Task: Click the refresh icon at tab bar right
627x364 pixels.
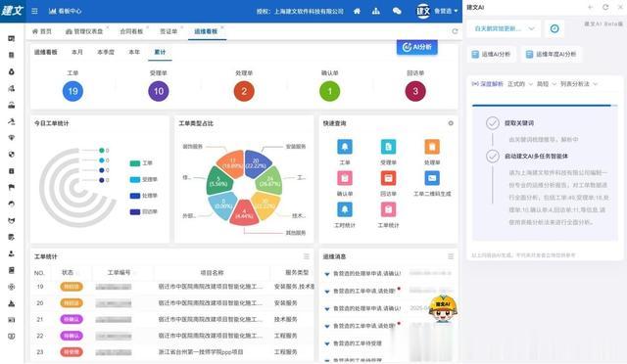Action: pos(455,31)
